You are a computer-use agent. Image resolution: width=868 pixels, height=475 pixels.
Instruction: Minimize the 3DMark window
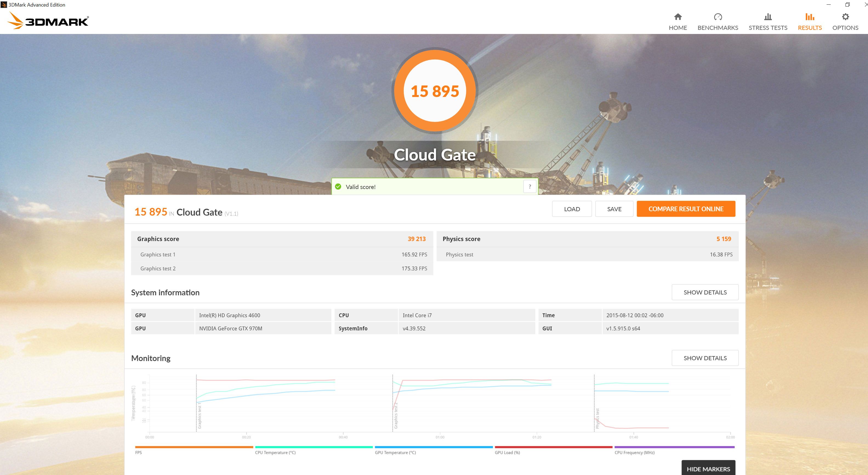[829, 4]
